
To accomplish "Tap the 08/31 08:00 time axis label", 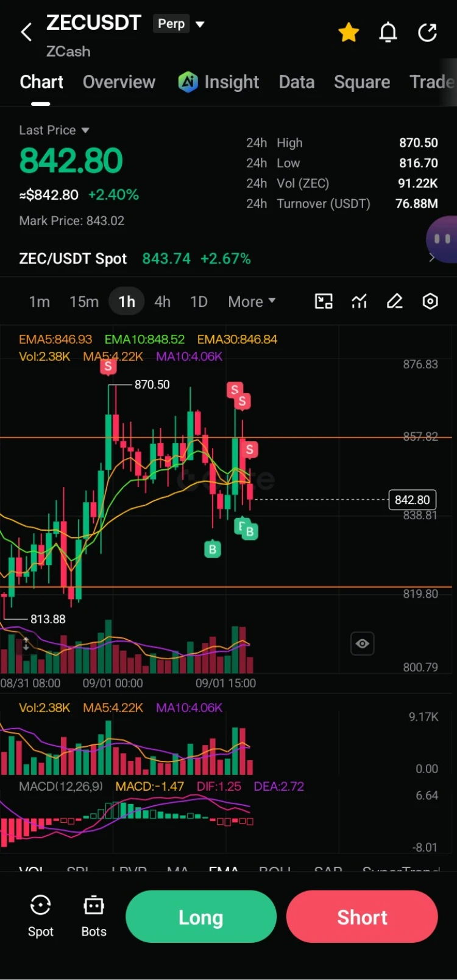I will click(30, 684).
